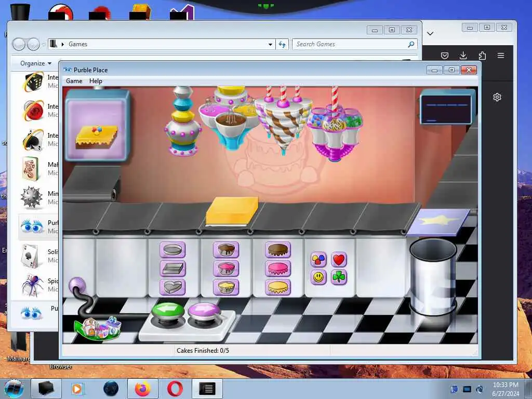
Task: Choose chocolate batter flavor button
Action: click(x=226, y=250)
